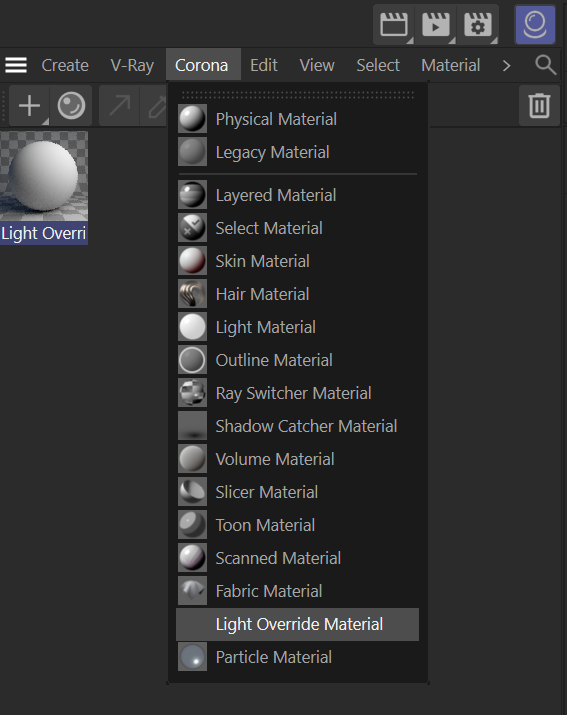Choose Fabric Material text entry
Image resolution: width=567 pixels, height=715 pixels.
[269, 591]
